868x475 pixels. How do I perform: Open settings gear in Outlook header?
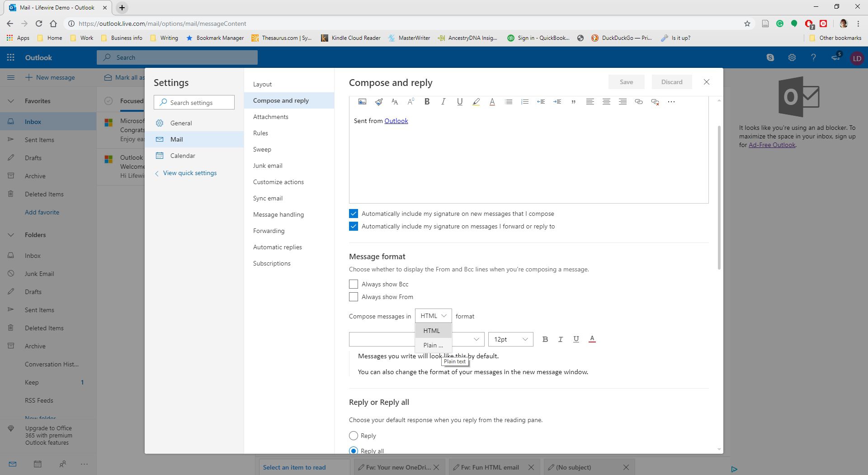pos(792,57)
